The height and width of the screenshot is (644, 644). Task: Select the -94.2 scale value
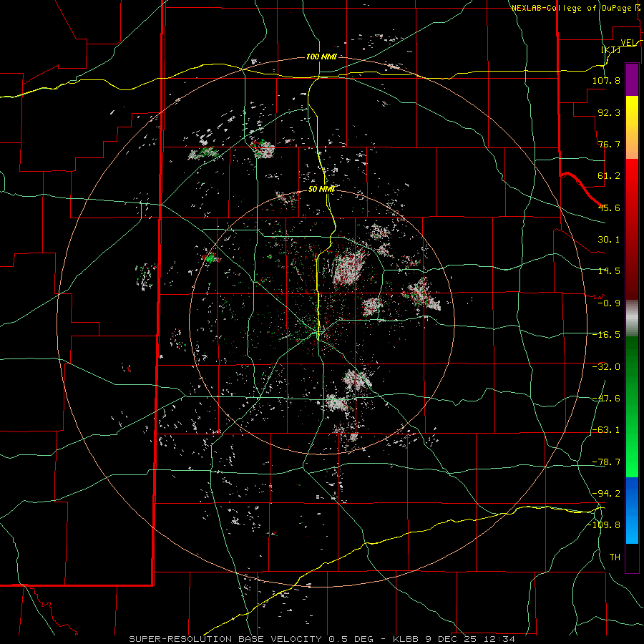click(606, 493)
